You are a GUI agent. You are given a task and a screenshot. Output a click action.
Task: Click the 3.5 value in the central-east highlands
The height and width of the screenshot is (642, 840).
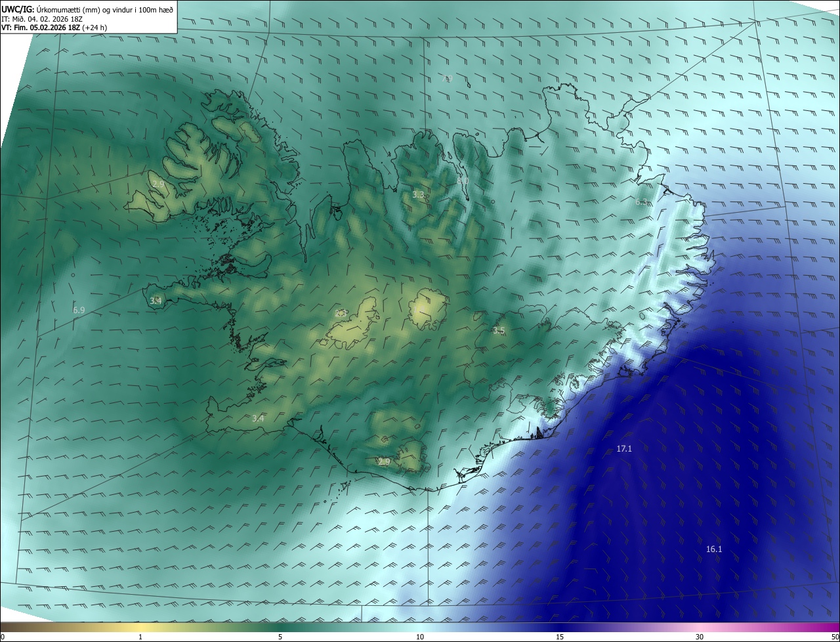499,331
